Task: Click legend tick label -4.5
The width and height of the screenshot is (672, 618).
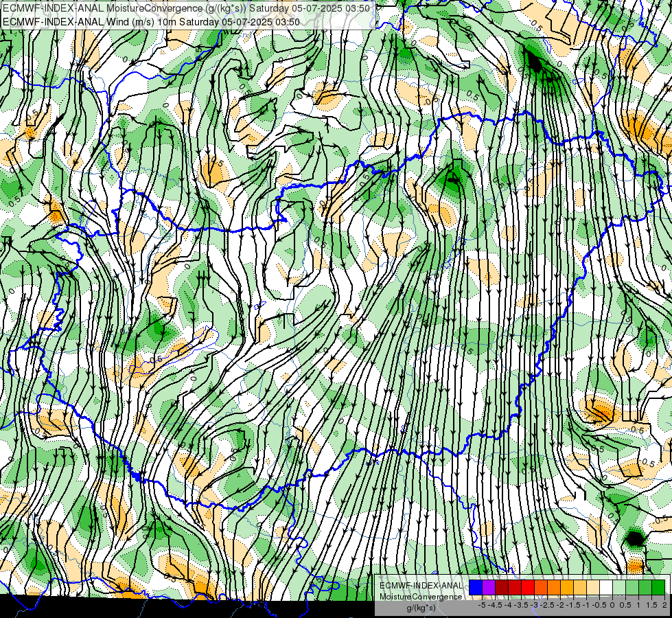Action: [x=495, y=605]
